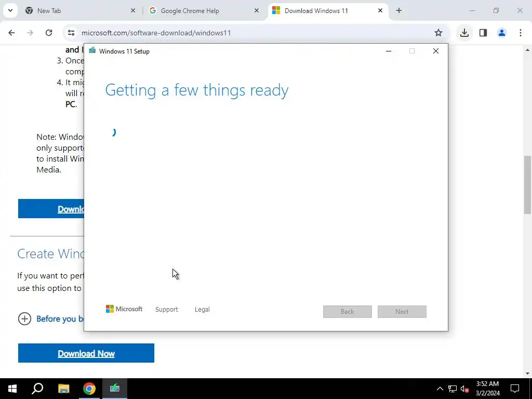Open Chrome downloads tray
Image resolution: width=532 pixels, height=399 pixels.
pyautogui.click(x=464, y=33)
